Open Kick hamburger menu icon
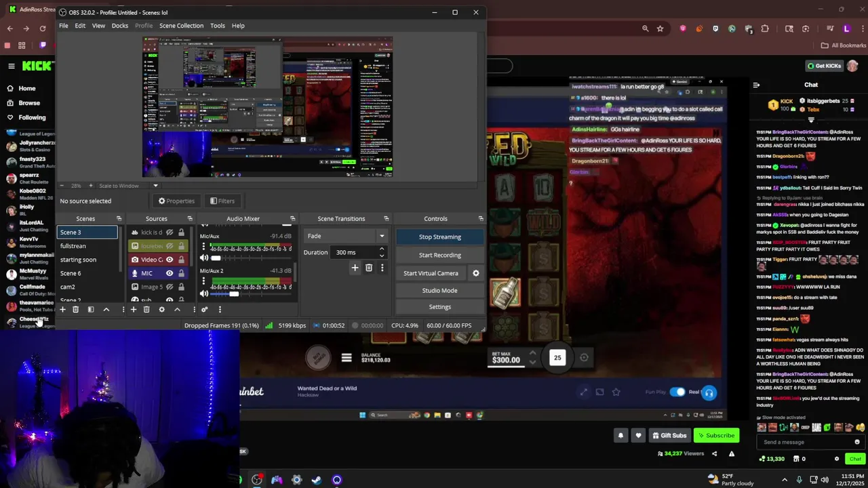Viewport: 868px width, 488px height. 12,66
